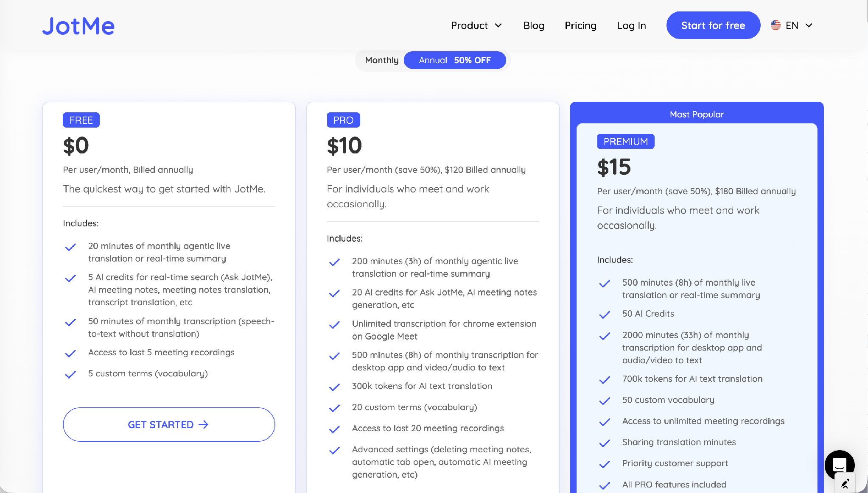Click the $15 price text
The width and height of the screenshot is (868, 493).
pos(614,167)
